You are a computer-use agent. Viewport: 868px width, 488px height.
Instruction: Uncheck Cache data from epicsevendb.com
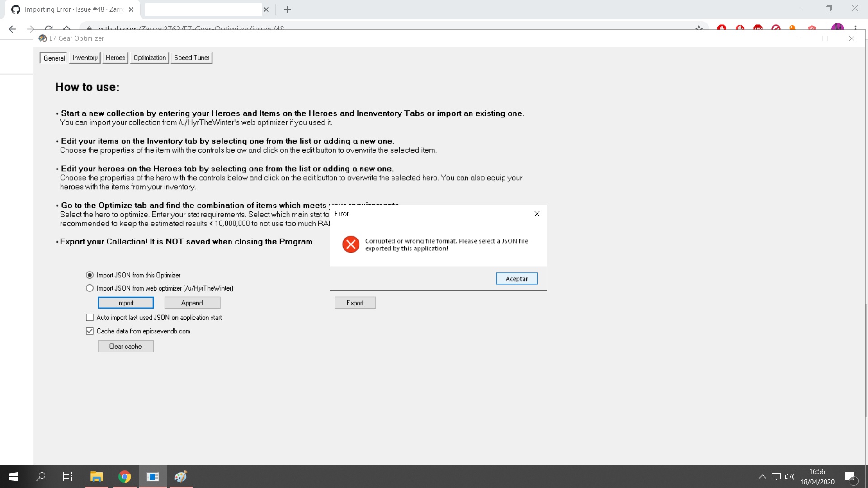[90, 331]
